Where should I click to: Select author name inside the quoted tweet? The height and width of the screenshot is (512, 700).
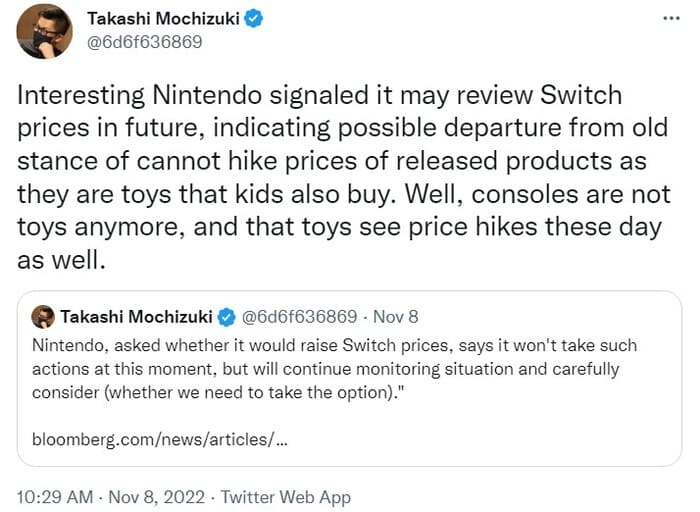136,317
